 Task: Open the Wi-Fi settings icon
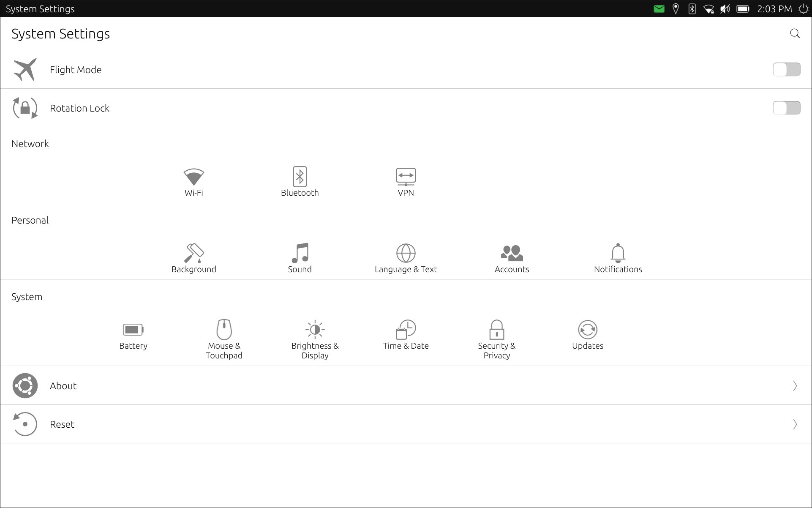coord(194,177)
